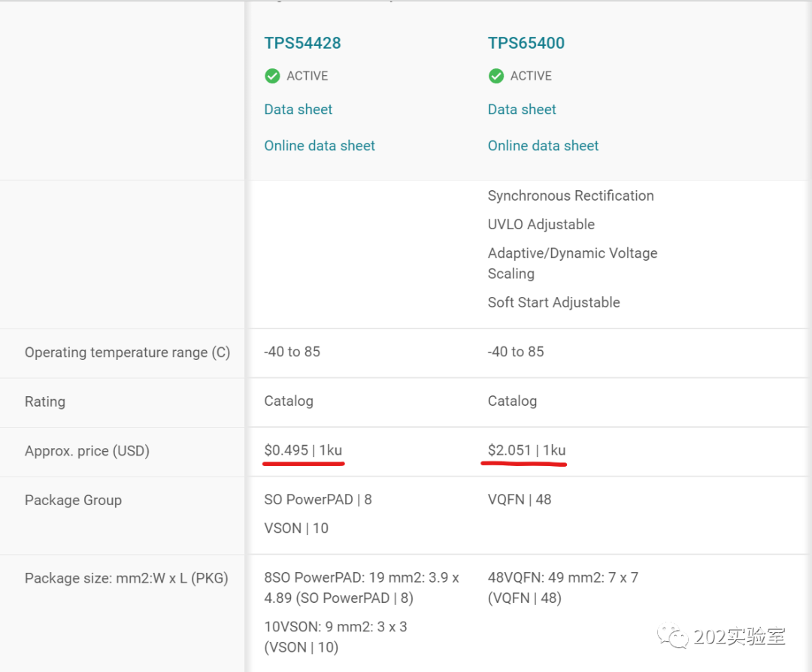
Task: Click the green ACTIVE checkmark under TPS65400
Action: 496,76
